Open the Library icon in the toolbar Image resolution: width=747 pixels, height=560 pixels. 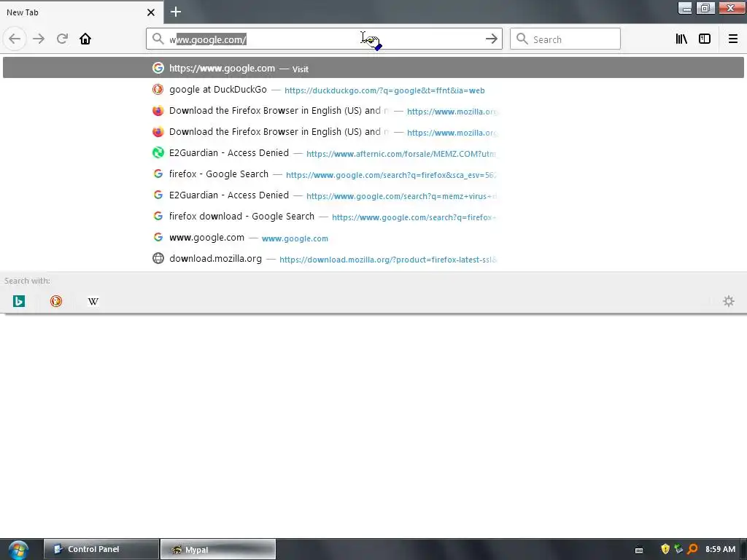tap(681, 39)
